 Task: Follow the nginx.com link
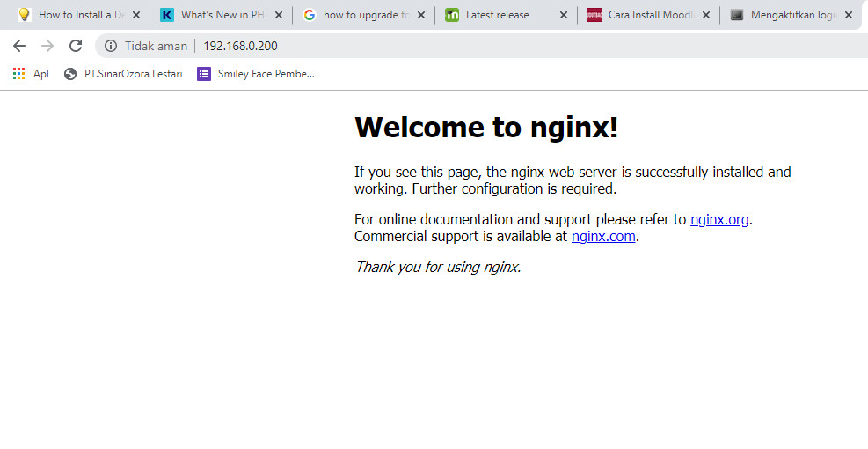point(602,236)
